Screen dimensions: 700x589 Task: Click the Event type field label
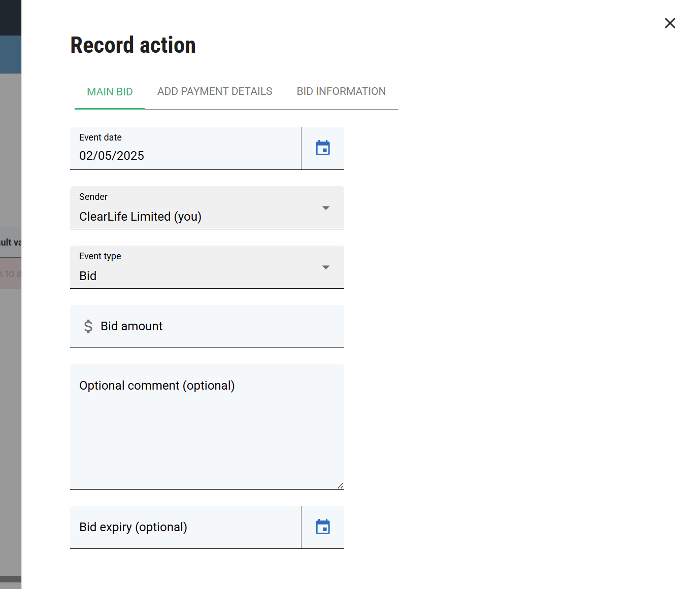100,256
